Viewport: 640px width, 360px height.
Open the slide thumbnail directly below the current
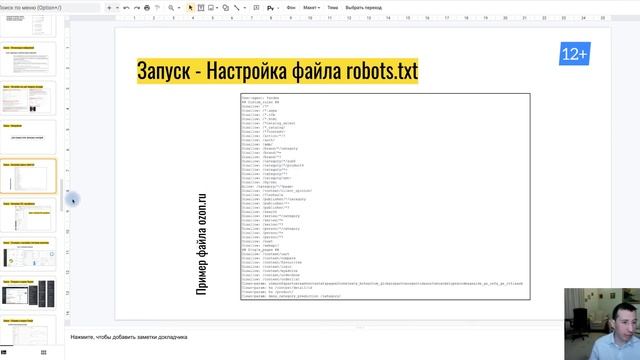29,215
